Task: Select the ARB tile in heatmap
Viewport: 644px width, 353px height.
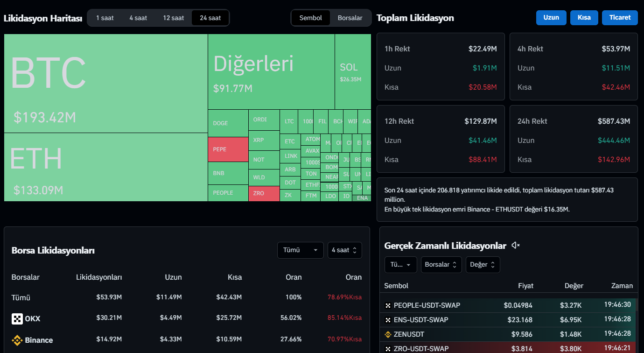Action: click(290, 169)
